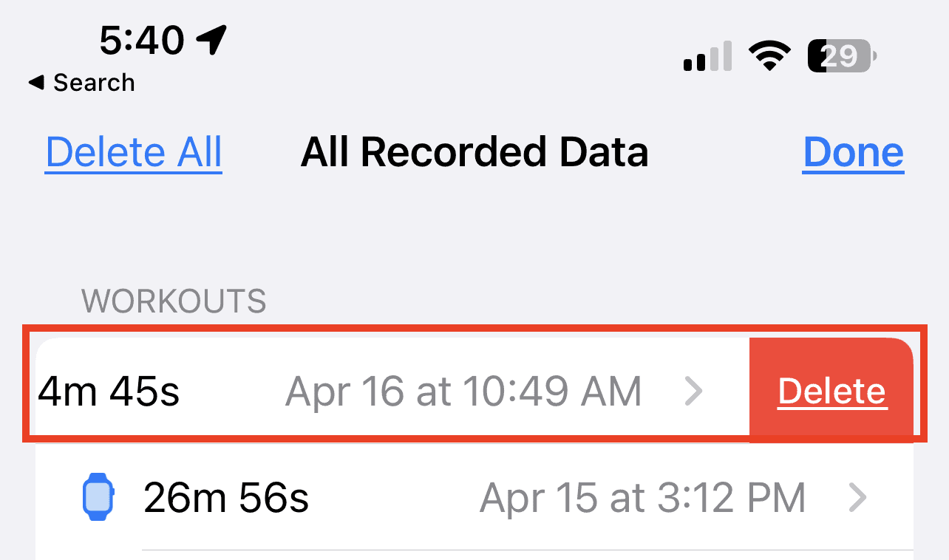Tap the location services arrow icon
Screen dimensions: 949x560
click(x=213, y=40)
